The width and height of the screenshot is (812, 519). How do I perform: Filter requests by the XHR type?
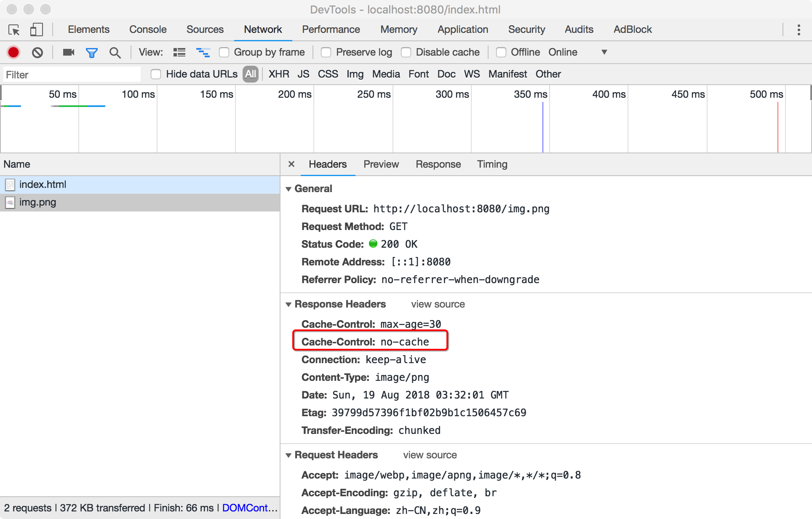point(279,74)
